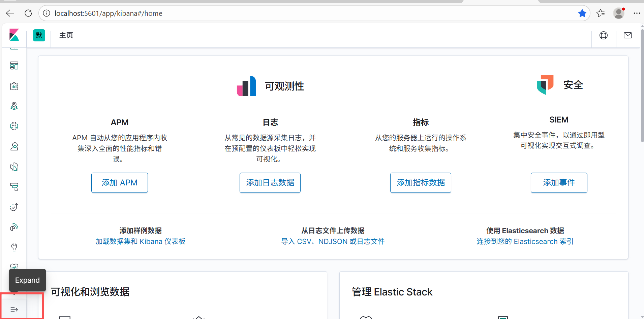
Task: Open Uptime app from the side navigation
Action: pos(14,207)
